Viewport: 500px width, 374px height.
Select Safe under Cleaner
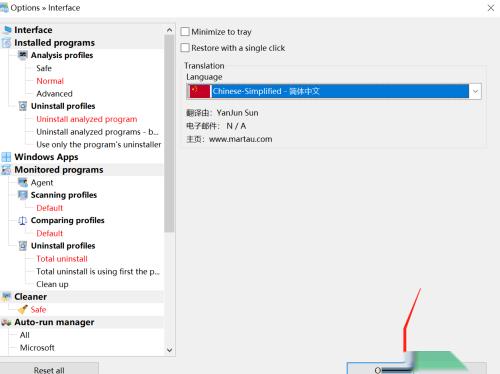coord(38,309)
